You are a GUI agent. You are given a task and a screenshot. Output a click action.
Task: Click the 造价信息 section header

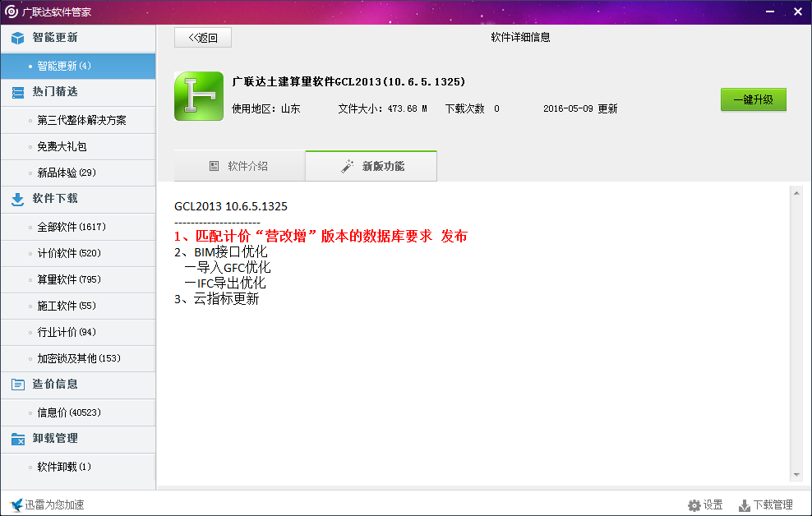coord(78,385)
